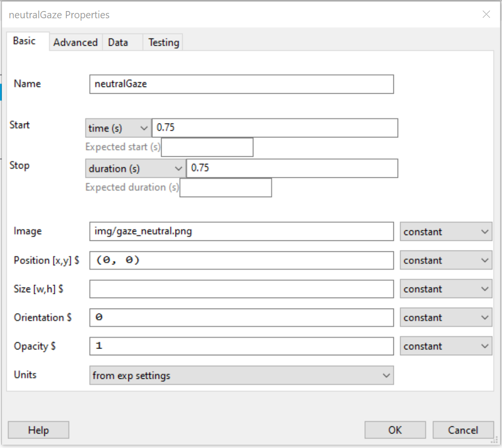
Task: Click the Start time value field
Action: coord(275,128)
